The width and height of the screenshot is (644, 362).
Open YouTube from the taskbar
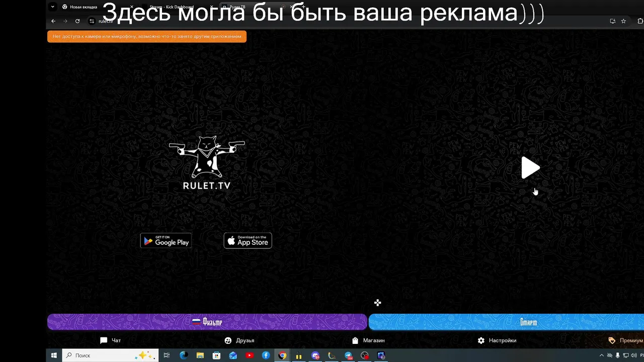tap(250, 355)
